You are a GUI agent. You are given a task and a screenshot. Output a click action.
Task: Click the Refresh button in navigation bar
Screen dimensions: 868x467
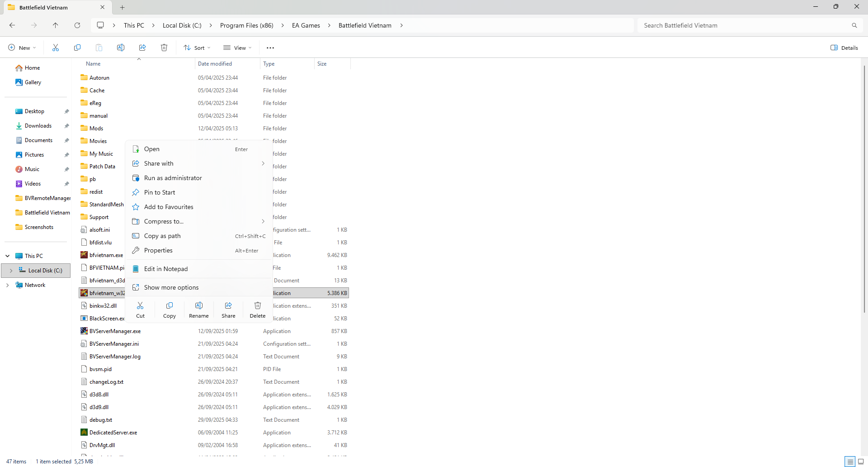pos(77,25)
